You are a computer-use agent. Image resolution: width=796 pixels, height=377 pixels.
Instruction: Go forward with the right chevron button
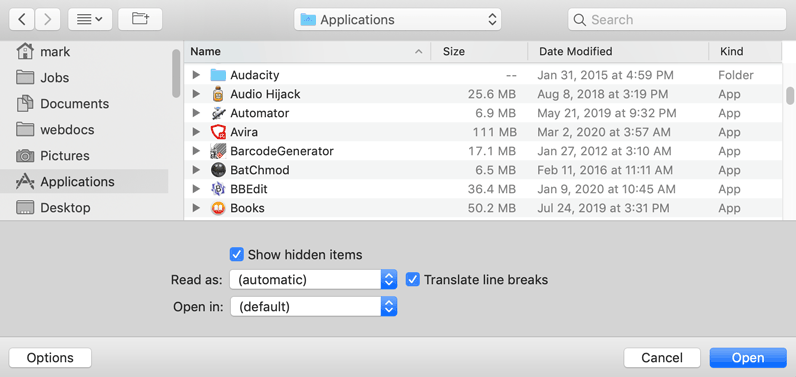(48, 19)
